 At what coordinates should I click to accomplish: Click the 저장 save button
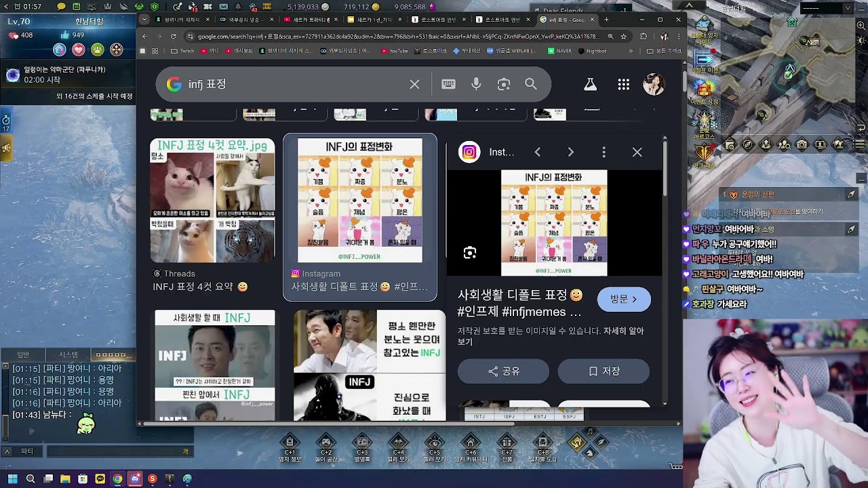click(x=604, y=371)
